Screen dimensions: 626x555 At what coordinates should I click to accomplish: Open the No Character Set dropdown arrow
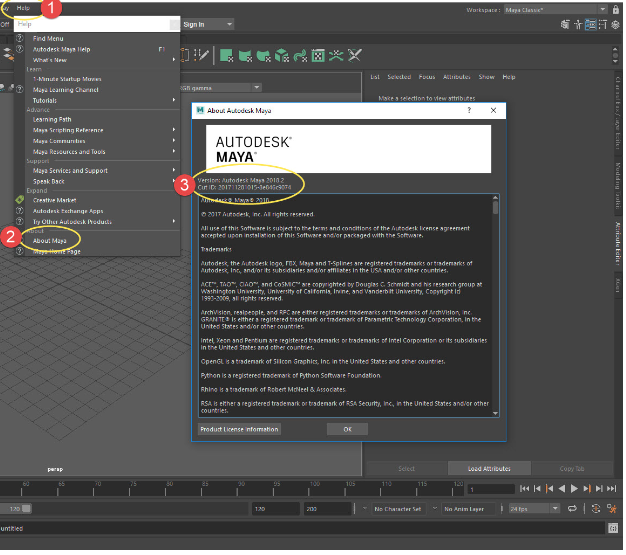[365, 508]
